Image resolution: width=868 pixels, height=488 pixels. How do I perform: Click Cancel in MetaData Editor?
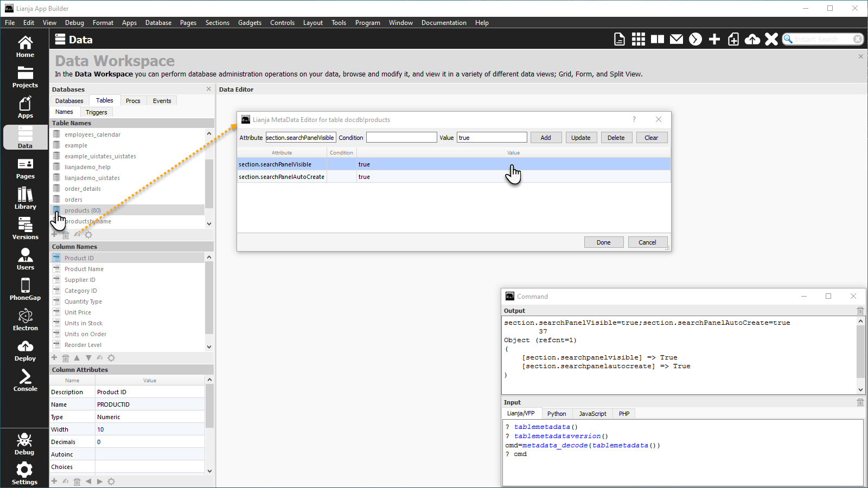tap(647, 242)
